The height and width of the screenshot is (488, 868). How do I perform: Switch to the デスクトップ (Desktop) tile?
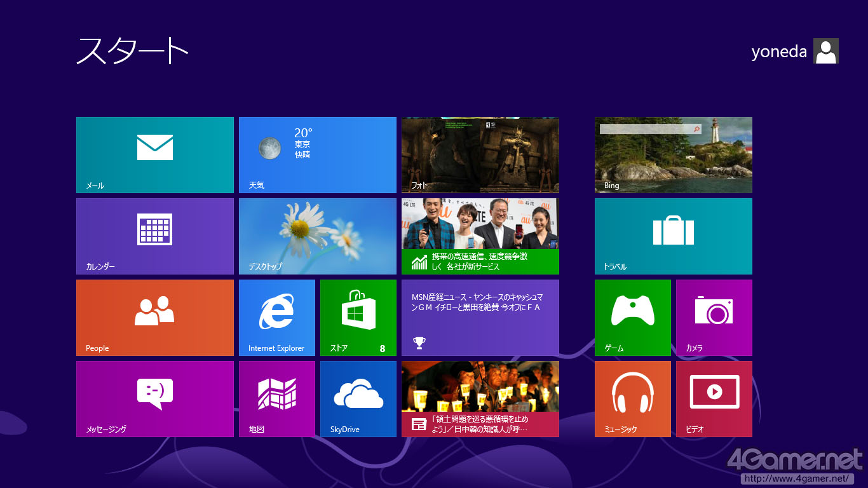point(318,236)
